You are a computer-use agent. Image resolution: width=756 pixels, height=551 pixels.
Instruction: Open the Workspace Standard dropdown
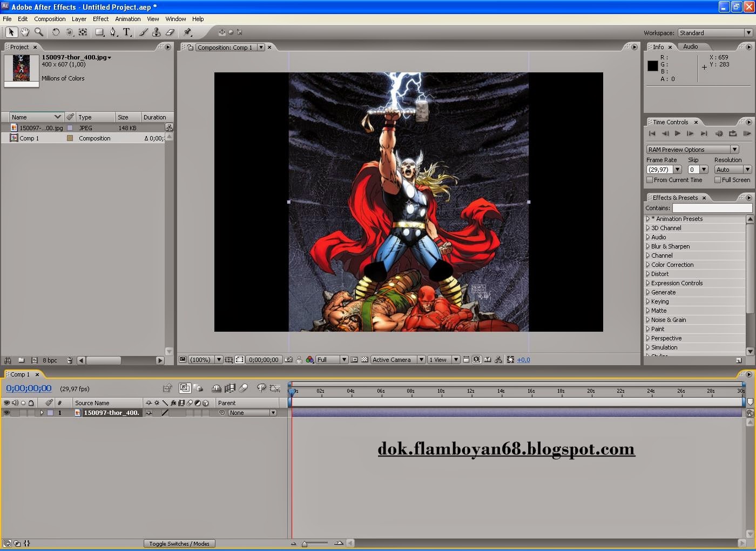coord(715,33)
